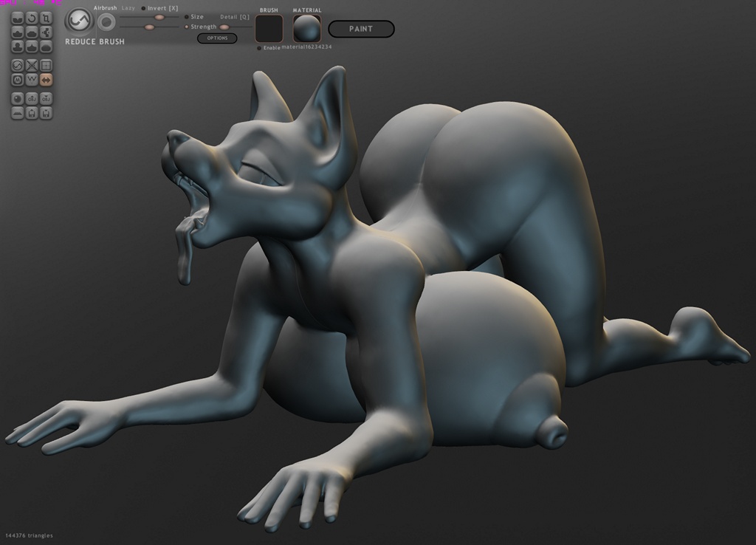This screenshot has height=545, width=756.
Task: Click the Detail [Q] label
Action: (235, 17)
